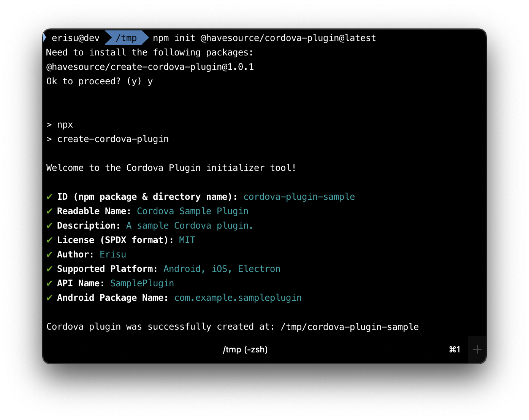Click the 'API Name:' label
529x420 pixels.
[81, 283]
